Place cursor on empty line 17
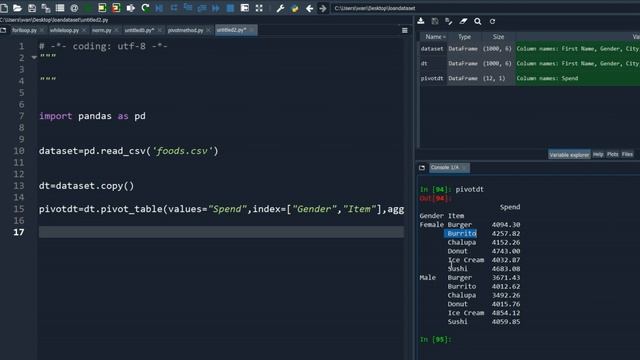This screenshot has width=640, height=360. tap(221, 232)
